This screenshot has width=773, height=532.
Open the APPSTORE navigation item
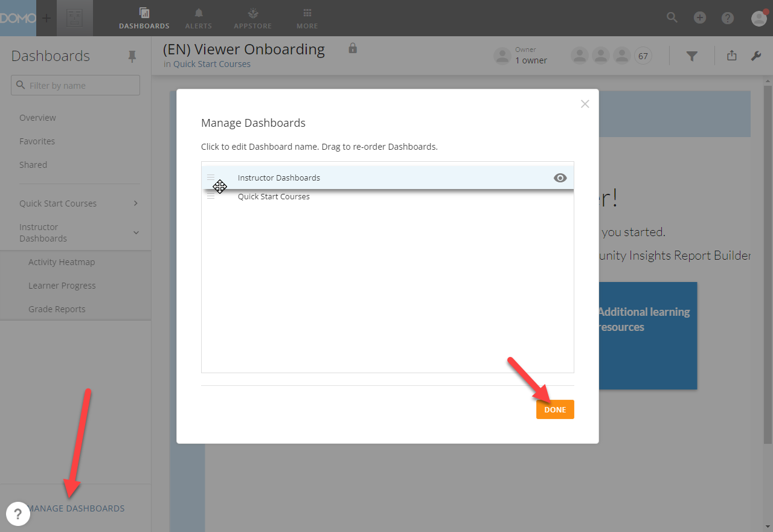[252, 18]
